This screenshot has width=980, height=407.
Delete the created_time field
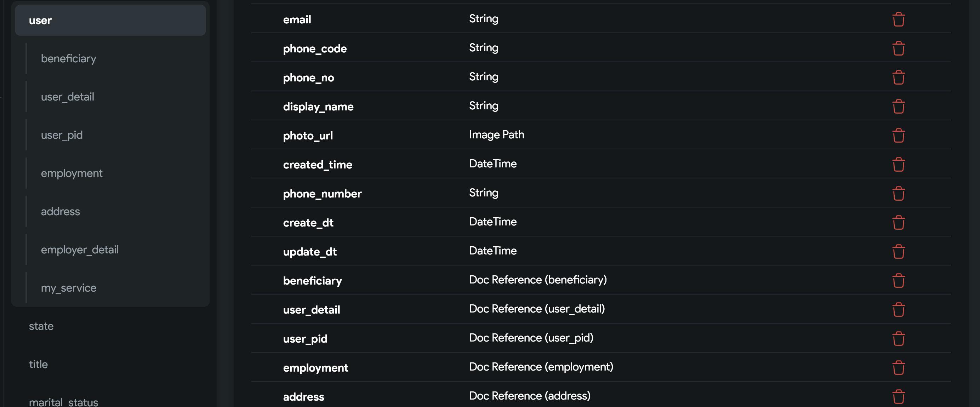pyautogui.click(x=898, y=164)
